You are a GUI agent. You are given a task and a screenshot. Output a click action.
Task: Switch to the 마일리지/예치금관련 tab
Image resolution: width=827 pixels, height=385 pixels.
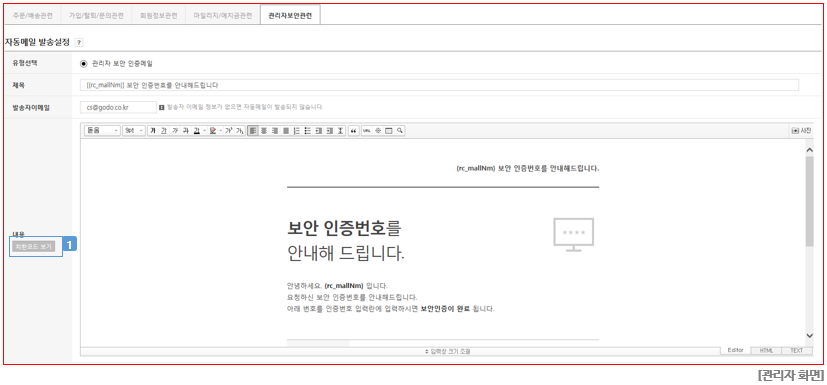coord(223,16)
